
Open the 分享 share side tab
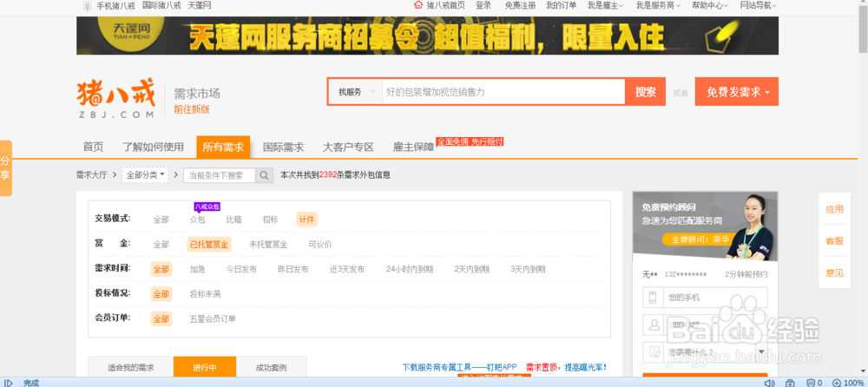(5, 168)
